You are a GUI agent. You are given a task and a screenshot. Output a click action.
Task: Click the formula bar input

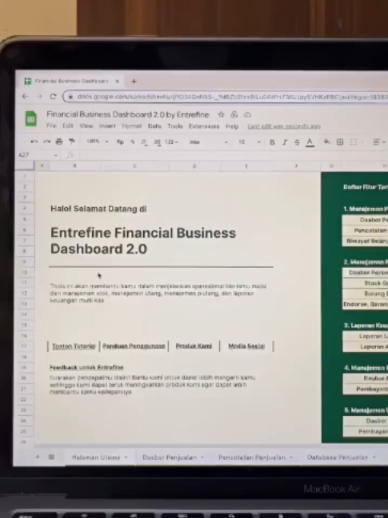[x=233, y=155]
